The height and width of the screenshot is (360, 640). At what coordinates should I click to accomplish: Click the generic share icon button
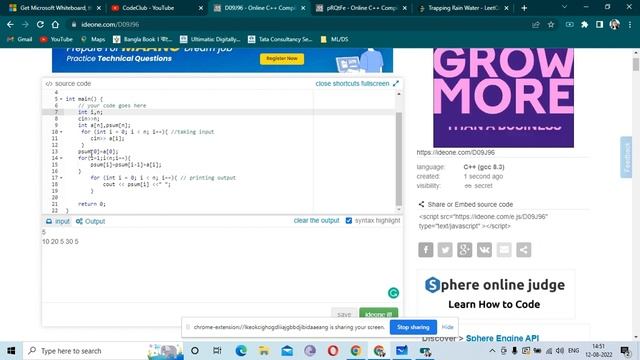523,250
